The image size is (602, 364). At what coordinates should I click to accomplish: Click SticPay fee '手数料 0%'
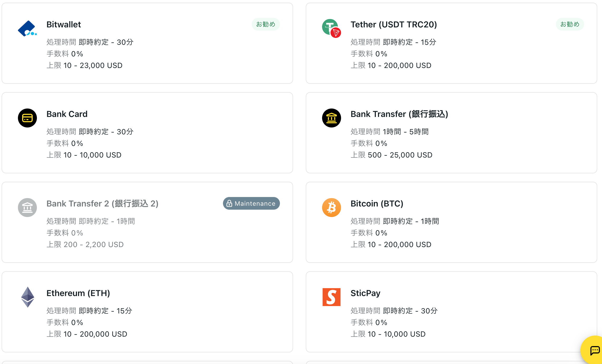click(x=369, y=322)
